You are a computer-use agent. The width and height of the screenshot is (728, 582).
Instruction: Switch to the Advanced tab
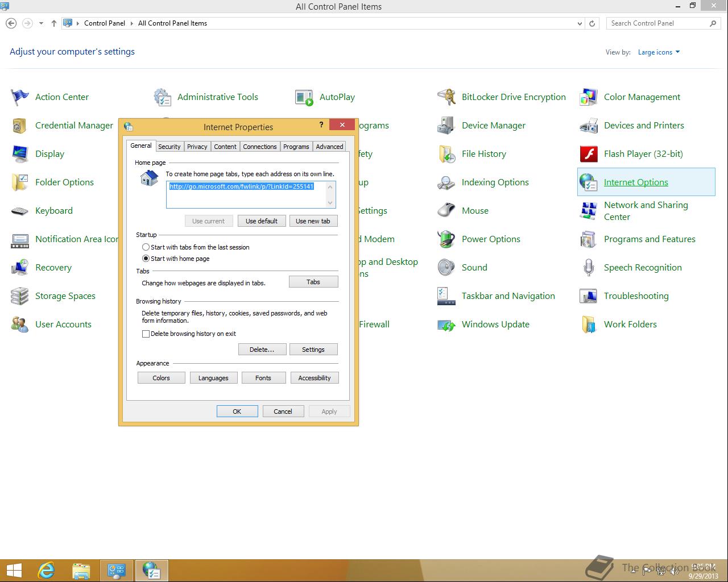[x=329, y=147]
